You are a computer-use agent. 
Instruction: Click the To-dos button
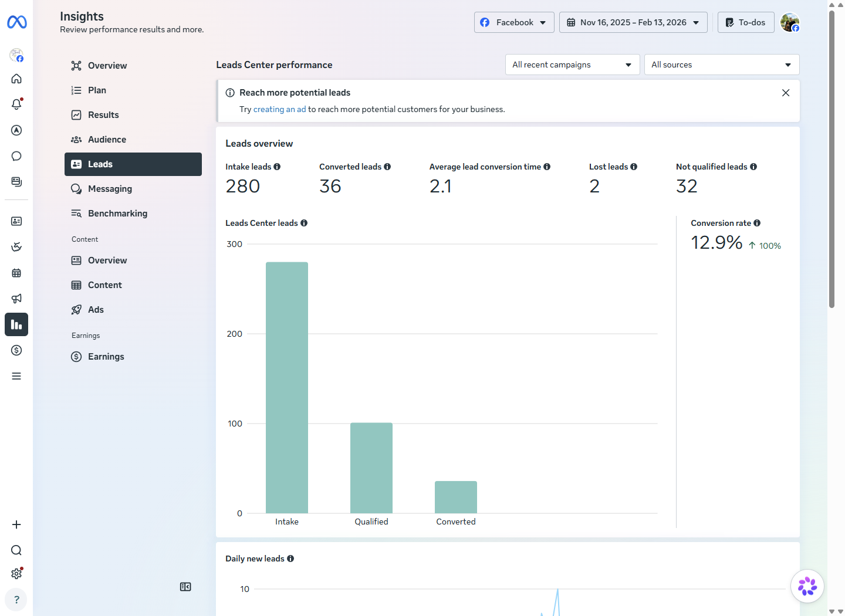click(x=746, y=22)
